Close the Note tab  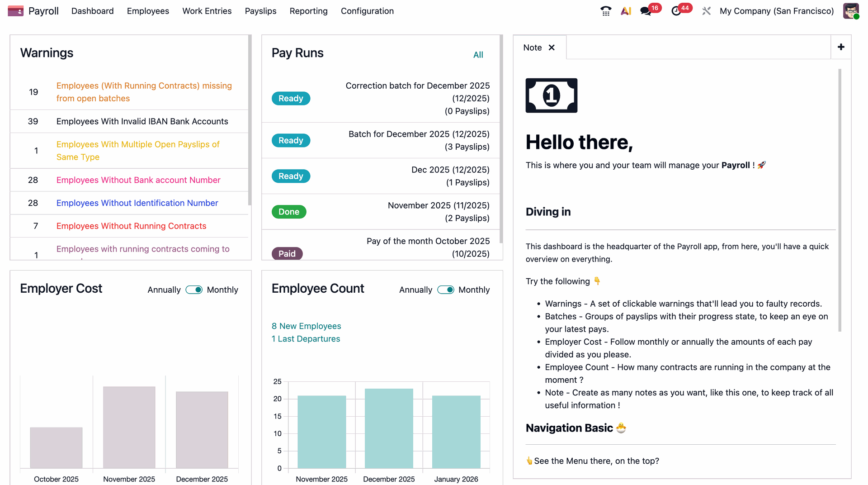(x=552, y=47)
